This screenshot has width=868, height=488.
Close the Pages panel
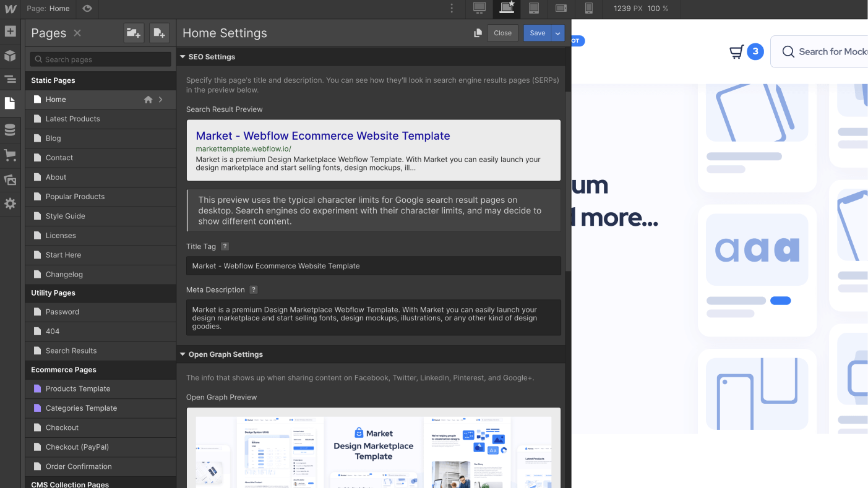coord(77,33)
